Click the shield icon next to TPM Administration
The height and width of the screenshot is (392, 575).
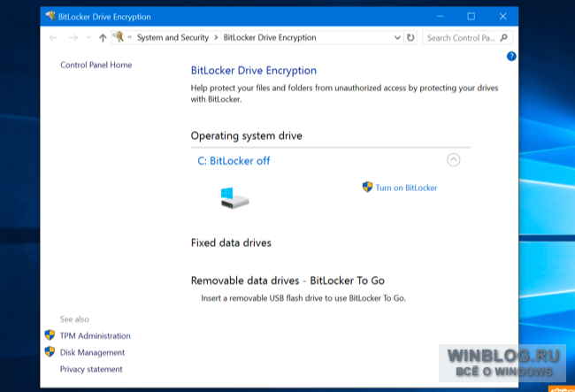tap(50, 335)
